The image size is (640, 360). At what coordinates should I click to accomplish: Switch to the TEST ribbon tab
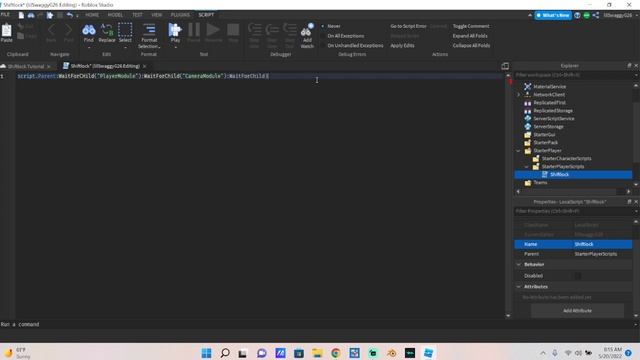tap(137, 15)
